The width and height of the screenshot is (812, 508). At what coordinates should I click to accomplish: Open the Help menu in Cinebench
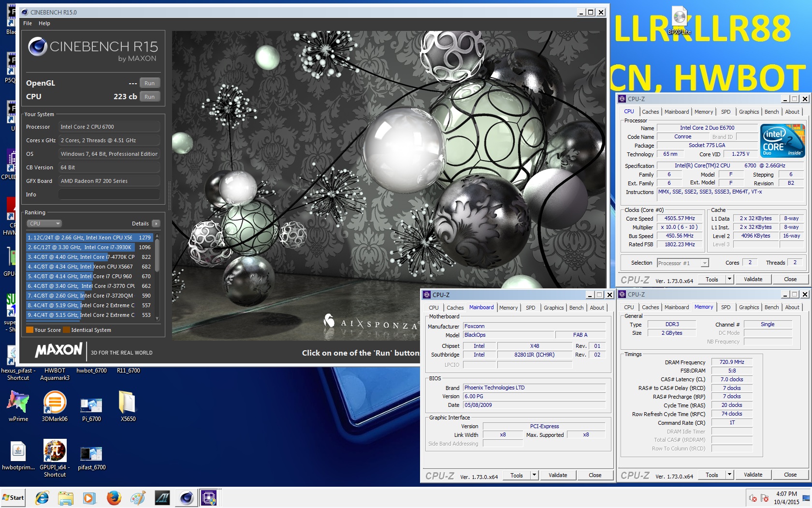[44, 23]
